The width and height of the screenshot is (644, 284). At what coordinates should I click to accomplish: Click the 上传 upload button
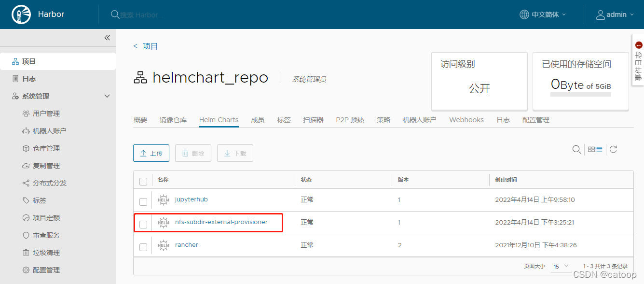(x=151, y=153)
